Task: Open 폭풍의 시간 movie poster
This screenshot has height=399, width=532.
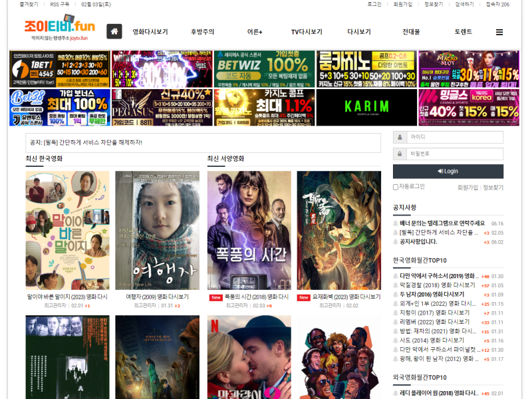Action: click(249, 230)
